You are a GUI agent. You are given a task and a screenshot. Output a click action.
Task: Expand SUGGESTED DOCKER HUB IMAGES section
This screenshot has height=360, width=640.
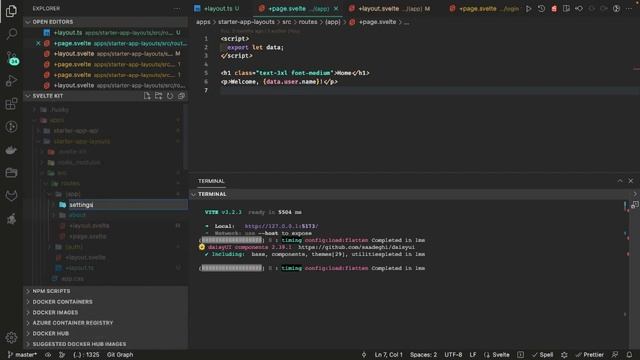pos(105,344)
